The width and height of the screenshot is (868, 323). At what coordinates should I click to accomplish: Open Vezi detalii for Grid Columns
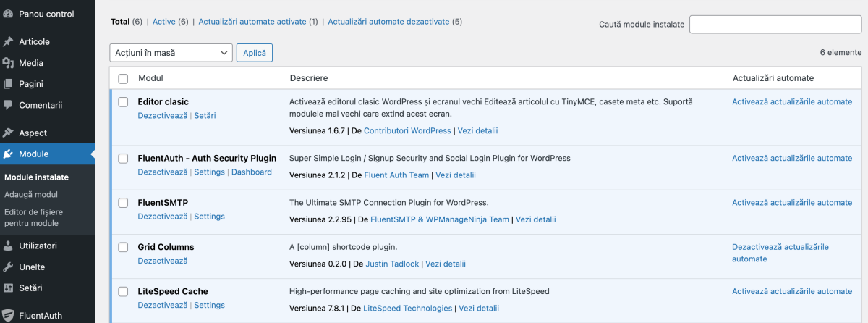click(x=446, y=264)
